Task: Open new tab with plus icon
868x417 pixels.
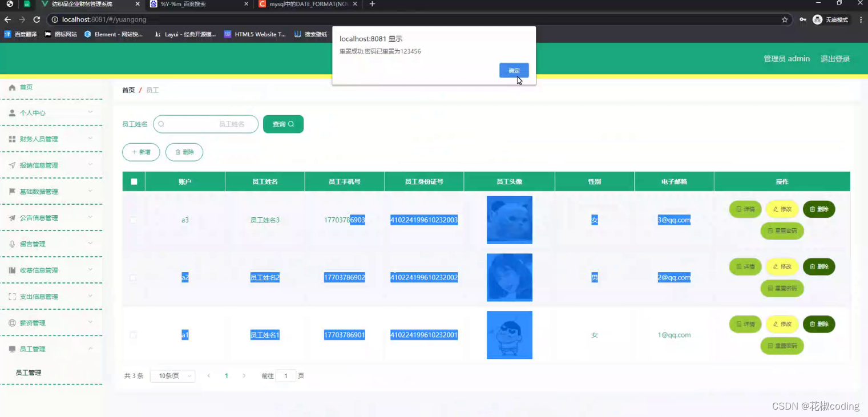Action: click(x=372, y=4)
